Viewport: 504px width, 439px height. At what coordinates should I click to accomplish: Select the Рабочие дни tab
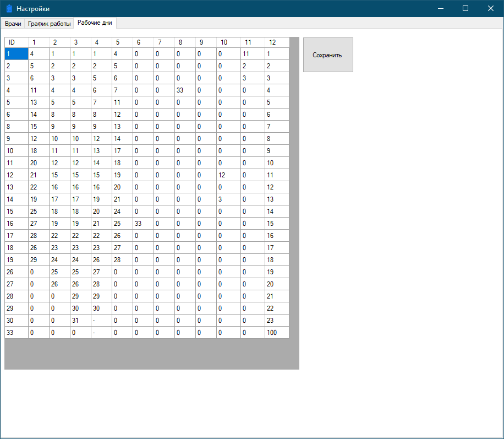coord(95,23)
